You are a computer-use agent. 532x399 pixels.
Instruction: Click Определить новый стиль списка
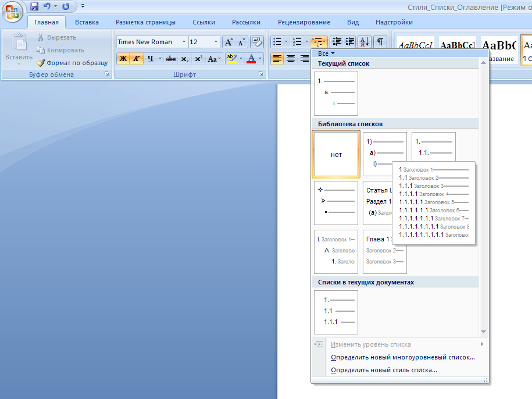click(384, 370)
